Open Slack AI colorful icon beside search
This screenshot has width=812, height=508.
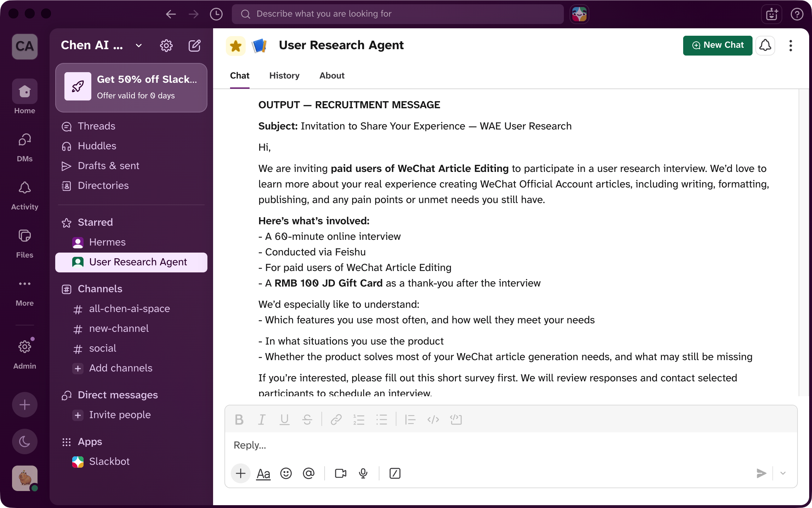579,14
